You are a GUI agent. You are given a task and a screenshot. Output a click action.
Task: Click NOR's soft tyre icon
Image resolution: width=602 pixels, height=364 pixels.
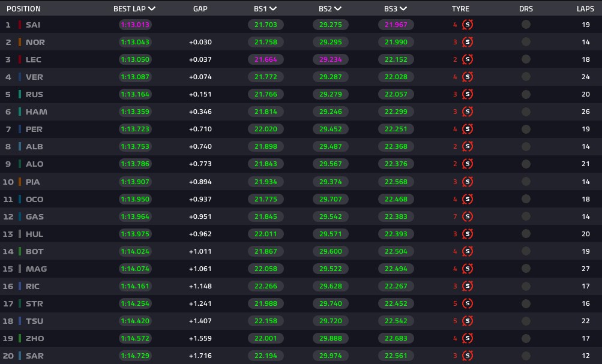point(467,42)
